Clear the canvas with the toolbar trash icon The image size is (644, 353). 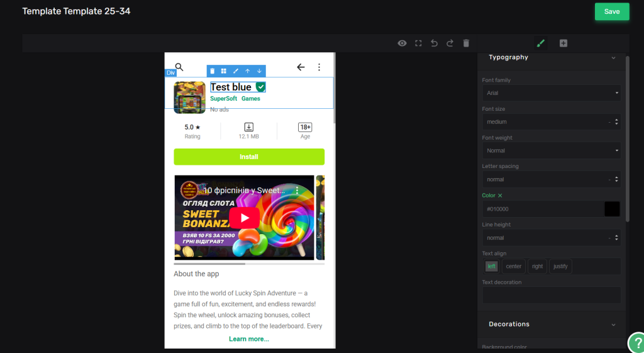pyautogui.click(x=466, y=43)
